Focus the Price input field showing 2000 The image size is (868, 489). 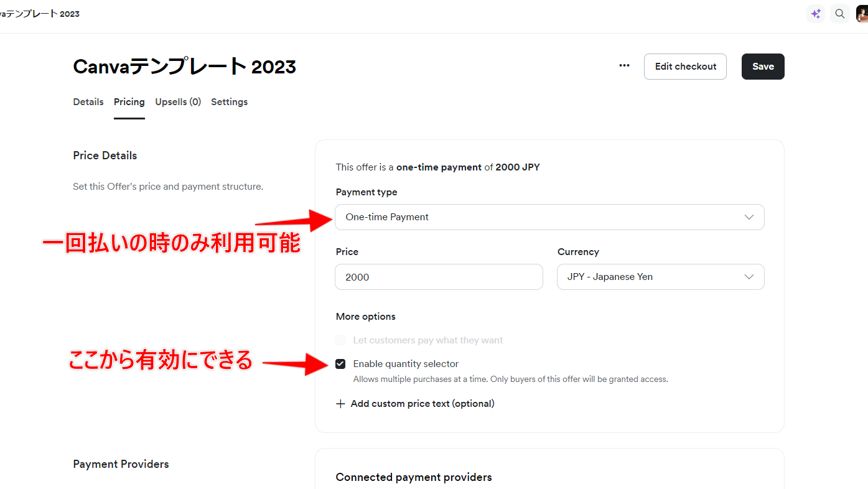[x=439, y=277]
